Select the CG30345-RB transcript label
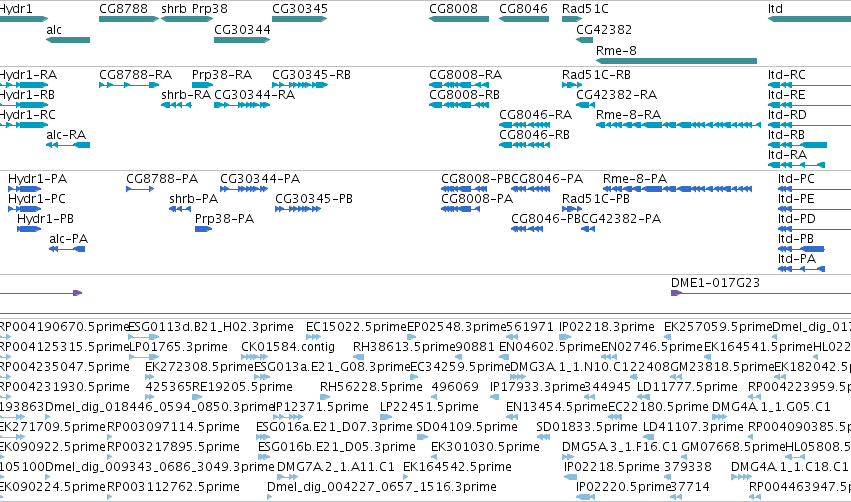Viewport: 851px width, 502px height. pyautogui.click(x=311, y=75)
